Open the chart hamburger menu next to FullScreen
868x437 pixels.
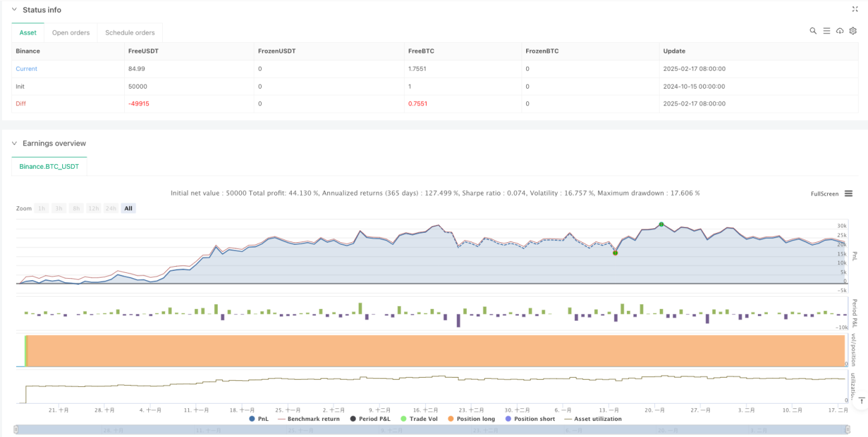pos(849,193)
